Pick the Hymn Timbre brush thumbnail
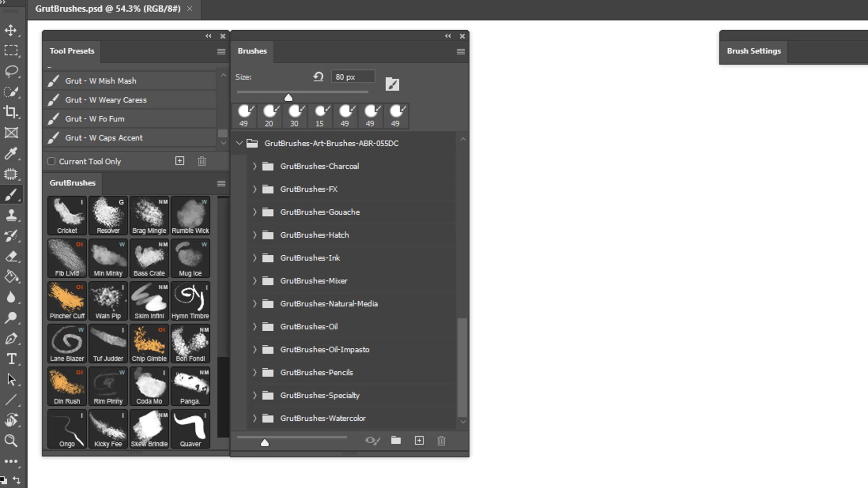The image size is (868, 488). (190, 301)
